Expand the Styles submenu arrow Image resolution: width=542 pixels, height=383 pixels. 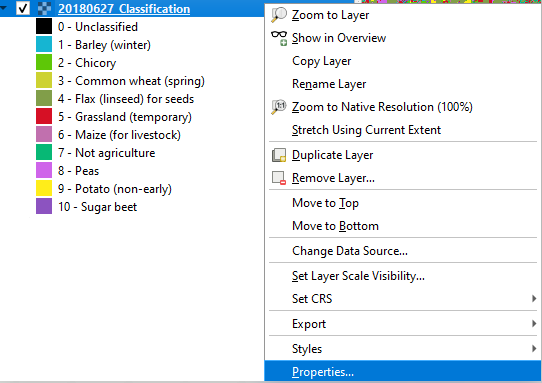(x=534, y=348)
